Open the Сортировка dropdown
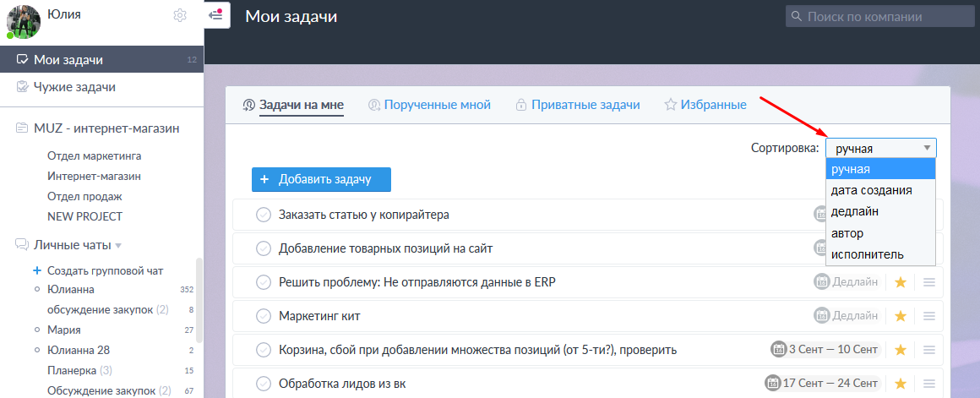The image size is (980, 398). tap(880, 149)
